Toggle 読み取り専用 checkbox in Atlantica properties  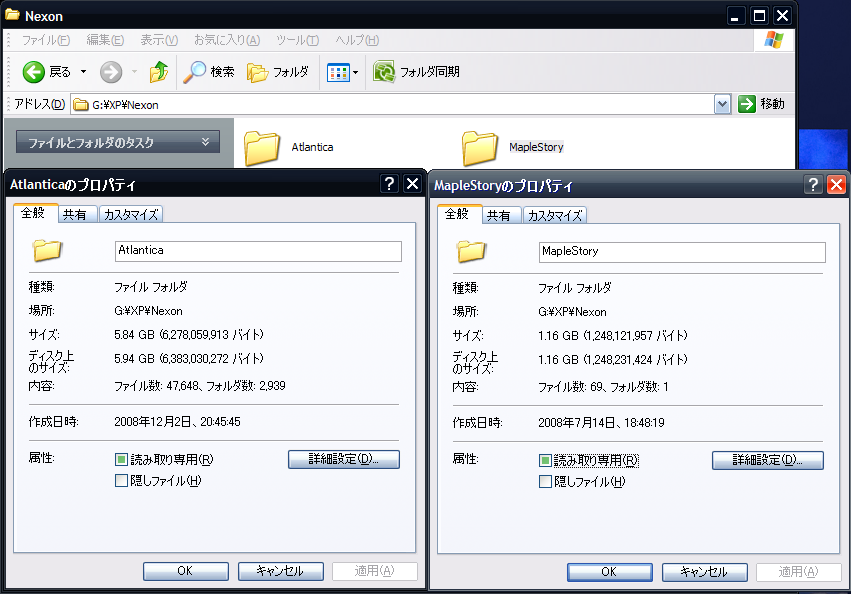pyautogui.click(x=121, y=460)
